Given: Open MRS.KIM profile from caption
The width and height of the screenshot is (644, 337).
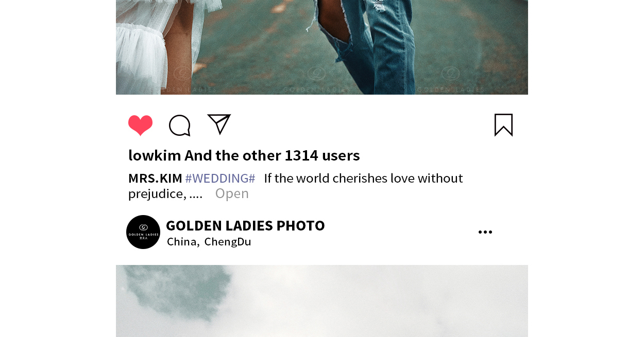Looking at the screenshot, I should pyautogui.click(x=155, y=178).
